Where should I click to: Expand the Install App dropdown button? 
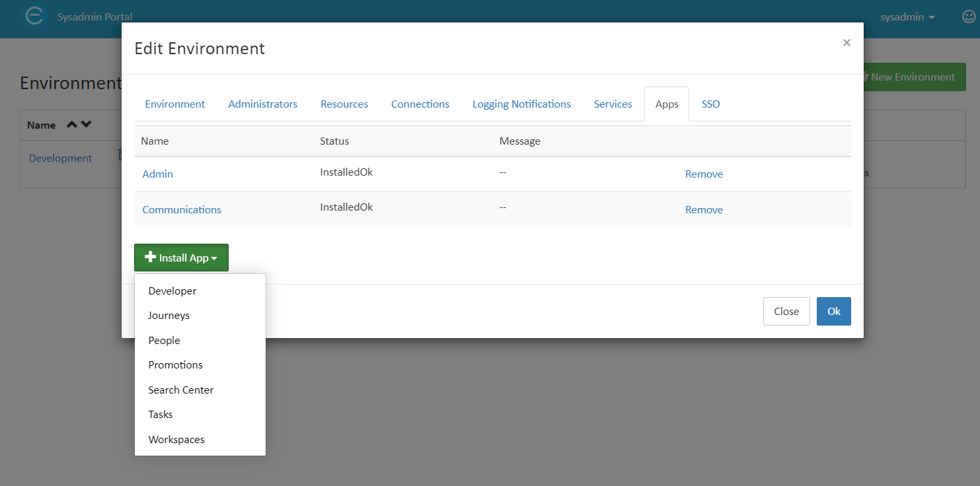[x=181, y=258]
